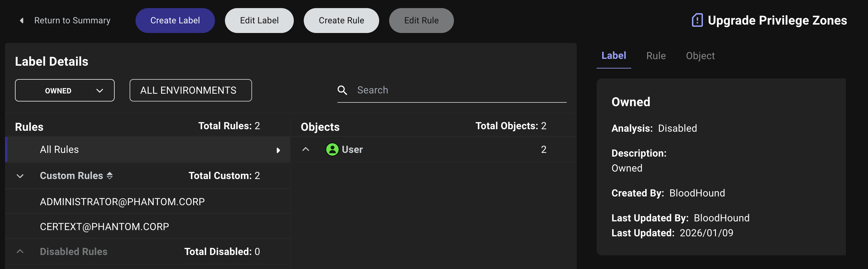Viewport: 868px width, 269px height.
Task: Click the Create Rule button
Action: pos(341,21)
